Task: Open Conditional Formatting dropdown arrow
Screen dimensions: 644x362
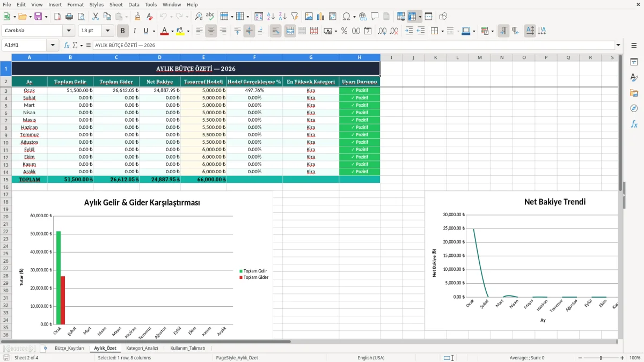Action: [492, 31]
